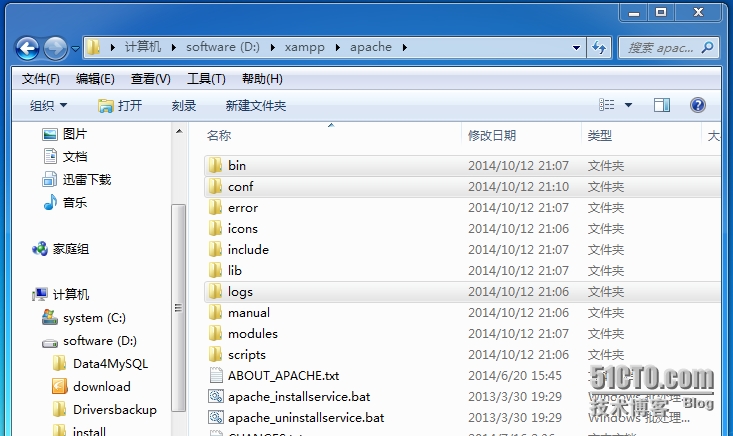The height and width of the screenshot is (436, 733).
Task: Select 音乐 library in navigation pane
Action: coord(65,202)
